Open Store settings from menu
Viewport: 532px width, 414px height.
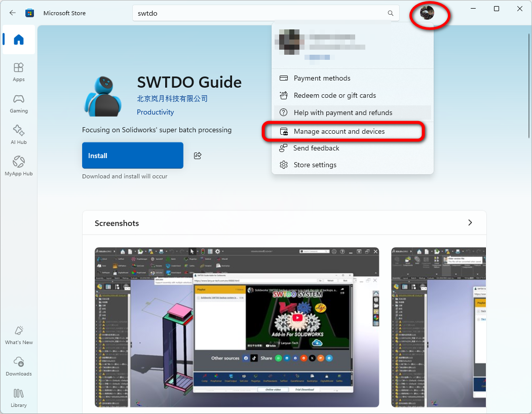(315, 165)
